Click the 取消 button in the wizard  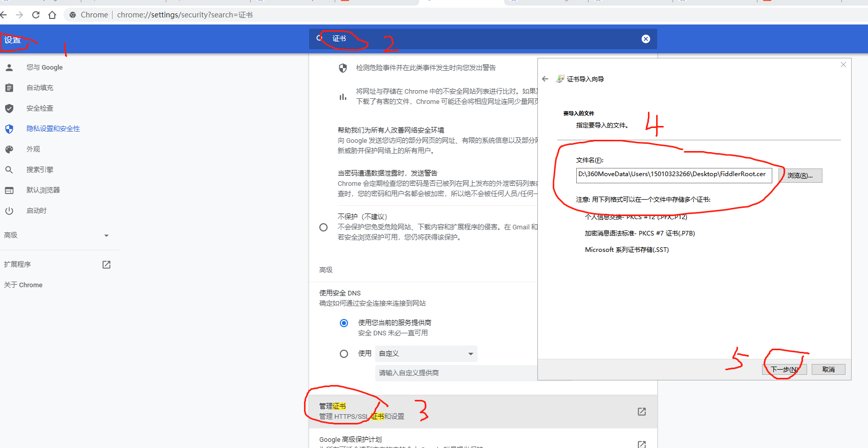[x=829, y=369]
